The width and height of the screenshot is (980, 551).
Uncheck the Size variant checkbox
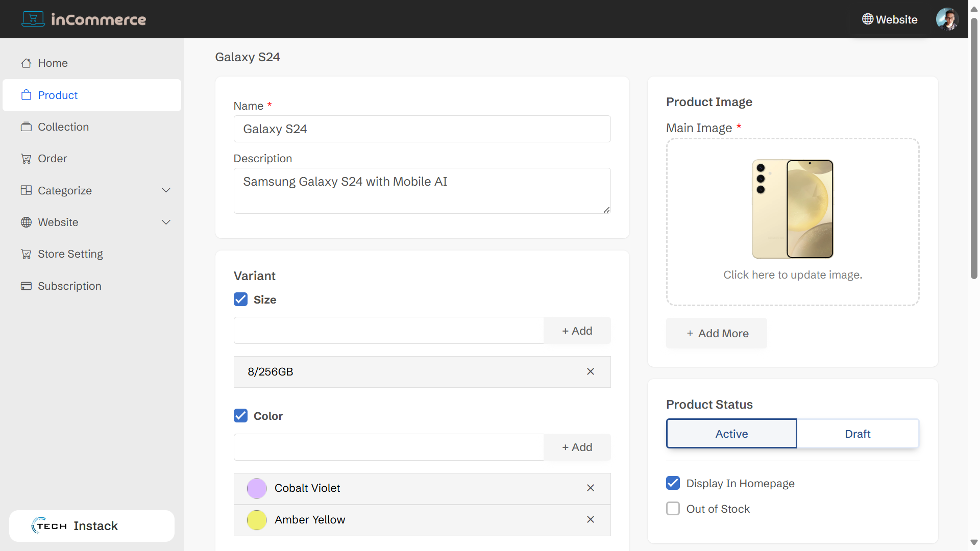240,299
